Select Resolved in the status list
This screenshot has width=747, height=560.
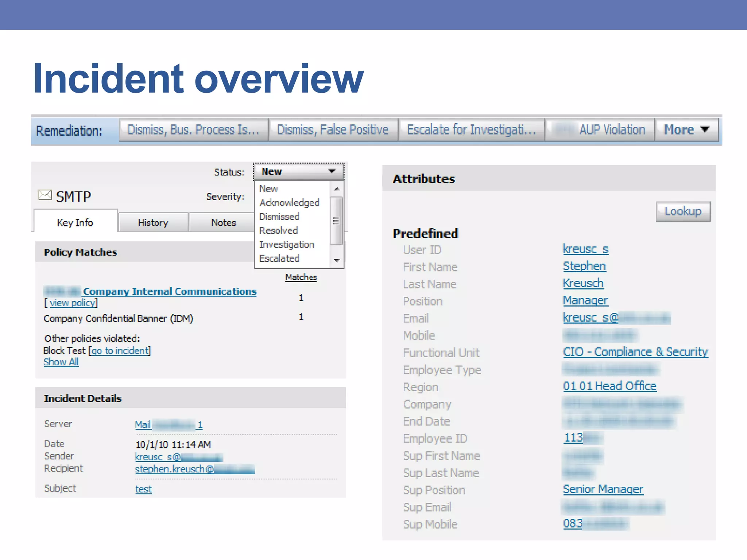pyautogui.click(x=278, y=230)
